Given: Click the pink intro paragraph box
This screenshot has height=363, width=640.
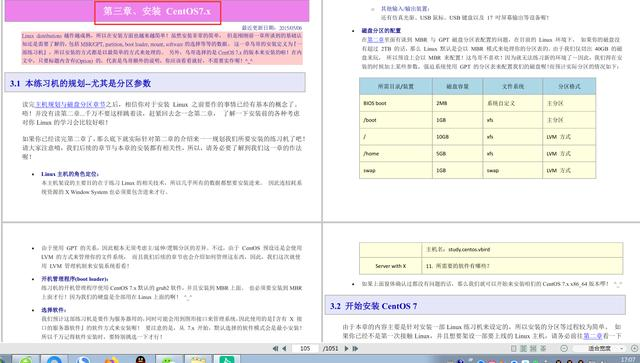Looking at the screenshot, I should click(162, 48).
